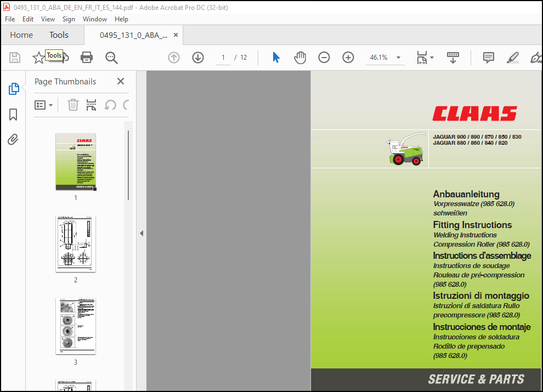
Task: Click the scrolling mode keyboard icon
Action: [453, 58]
